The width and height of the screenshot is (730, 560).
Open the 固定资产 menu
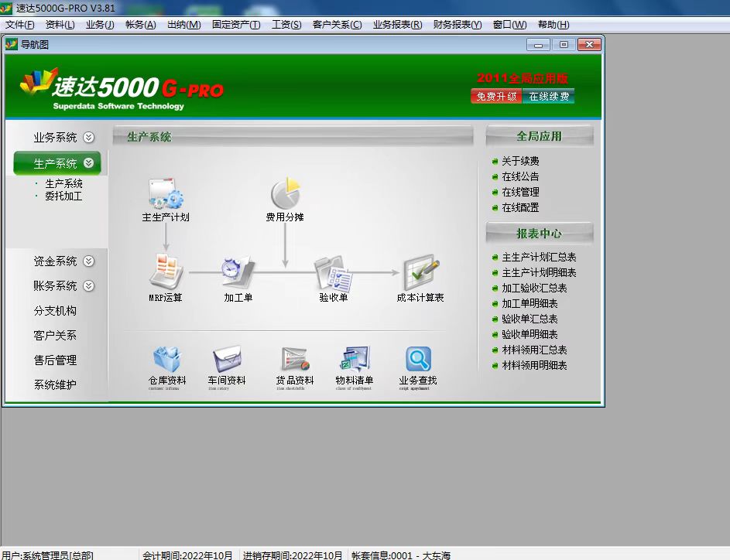coord(236,25)
